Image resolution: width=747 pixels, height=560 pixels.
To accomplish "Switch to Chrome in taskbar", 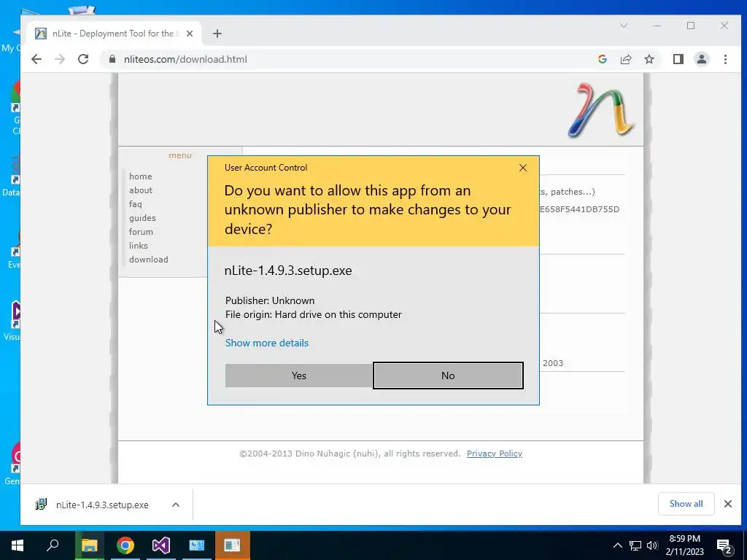I will (125, 545).
